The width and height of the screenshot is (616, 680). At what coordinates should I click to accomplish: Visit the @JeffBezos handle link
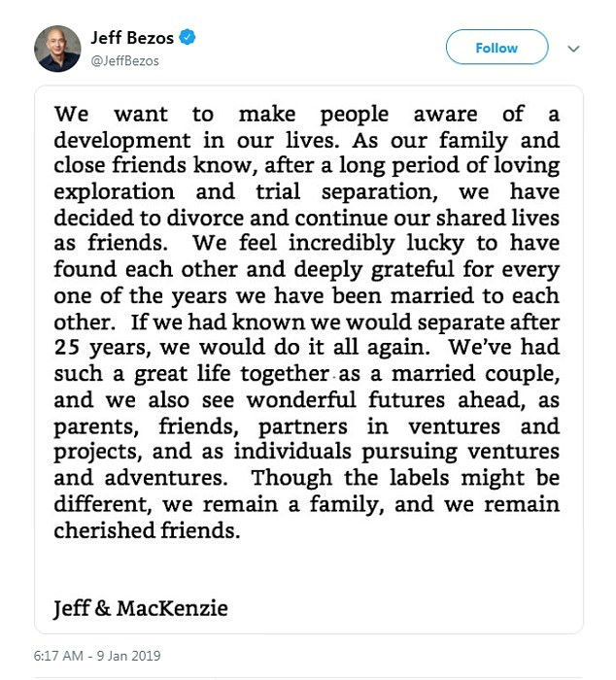click(x=124, y=60)
